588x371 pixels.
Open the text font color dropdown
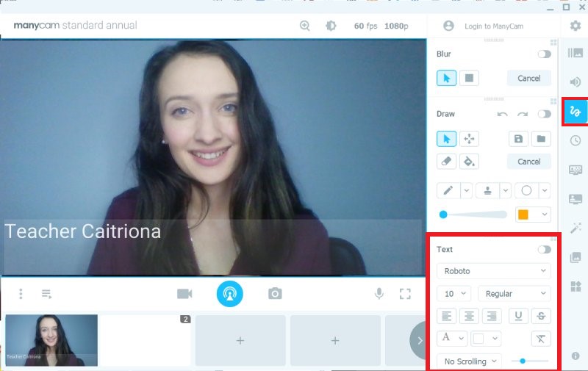(452, 339)
